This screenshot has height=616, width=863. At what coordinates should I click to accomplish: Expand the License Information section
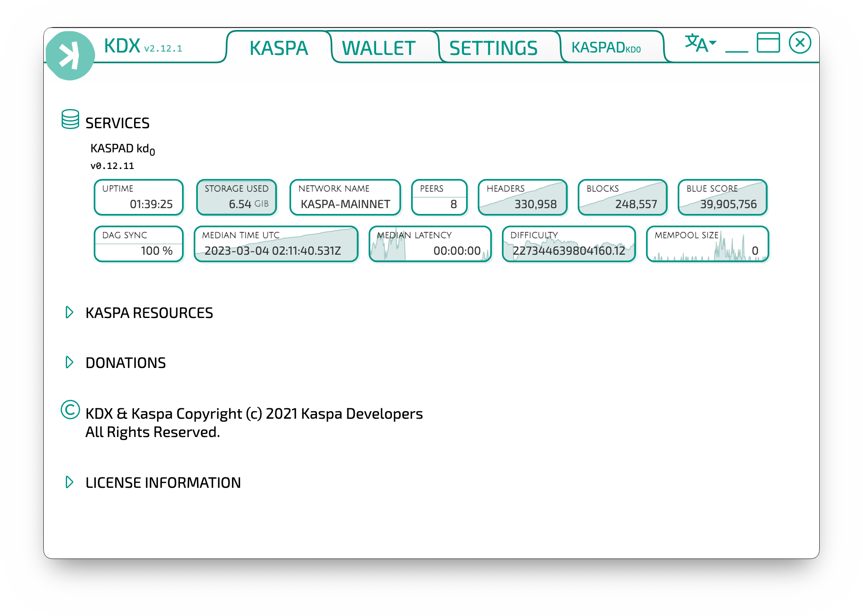[70, 482]
